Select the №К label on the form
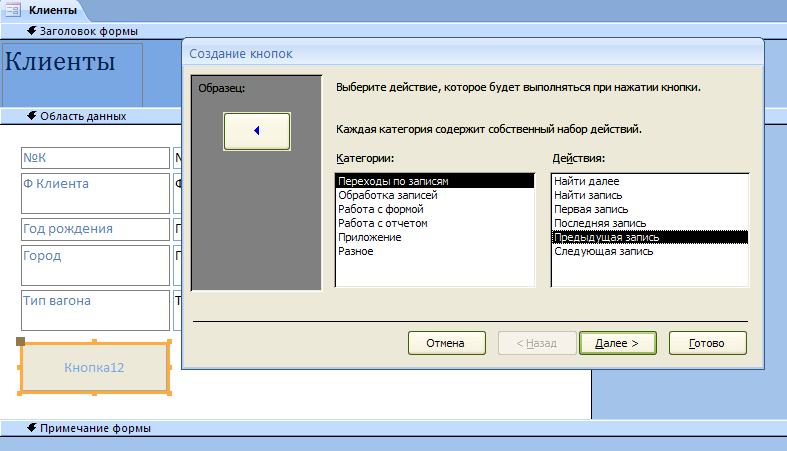 [x=95, y=158]
